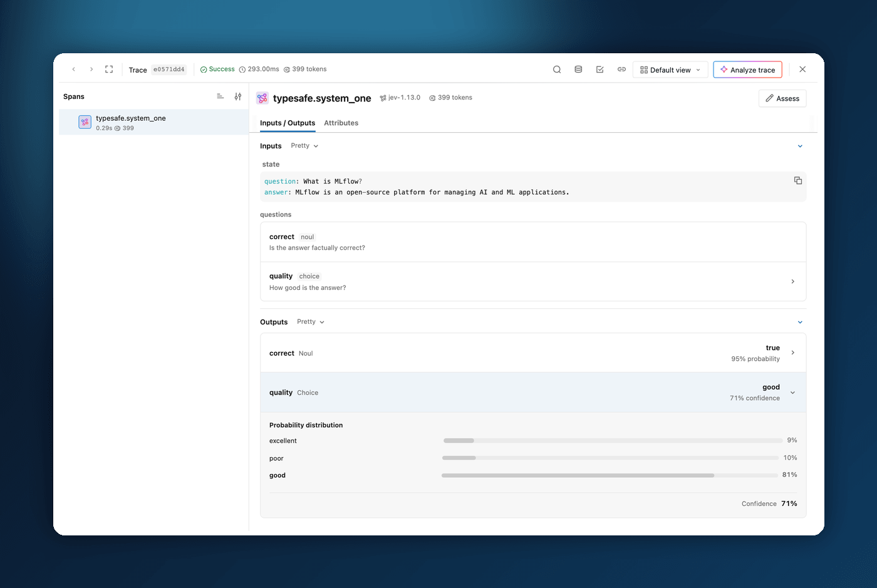
Task: Click the 71% confidence label on the quality row
Action: (x=755, y=398)
